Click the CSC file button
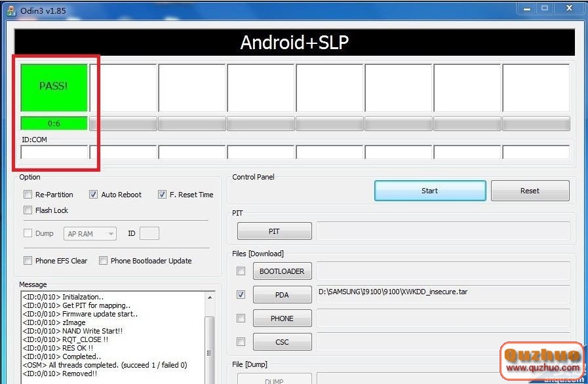 tap(283, 342)
